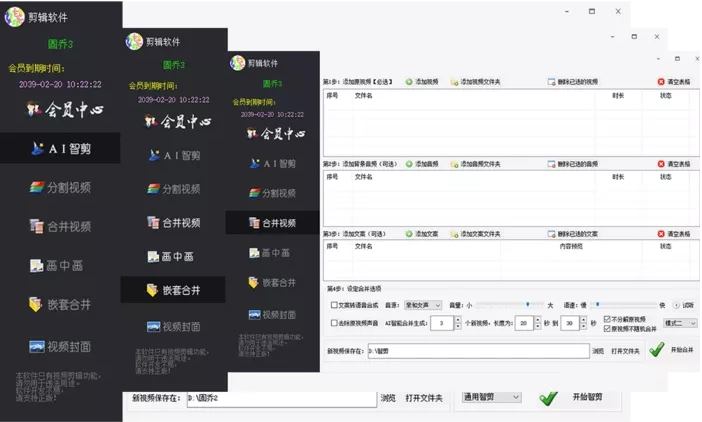
Task: Decrease the AI智能合并生成 count stepper down arrow
Action: coord(458,327)
